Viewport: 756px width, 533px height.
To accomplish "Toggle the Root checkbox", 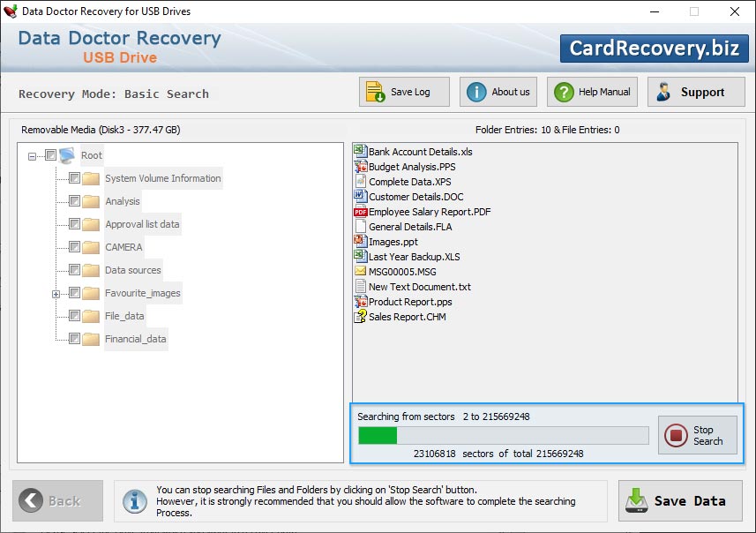I will point(50,154).
